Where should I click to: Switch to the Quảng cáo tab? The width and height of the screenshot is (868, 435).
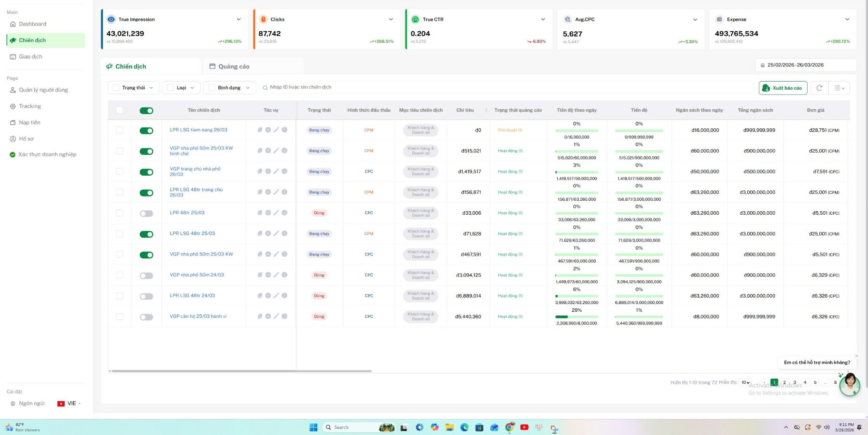coord(234,66)
